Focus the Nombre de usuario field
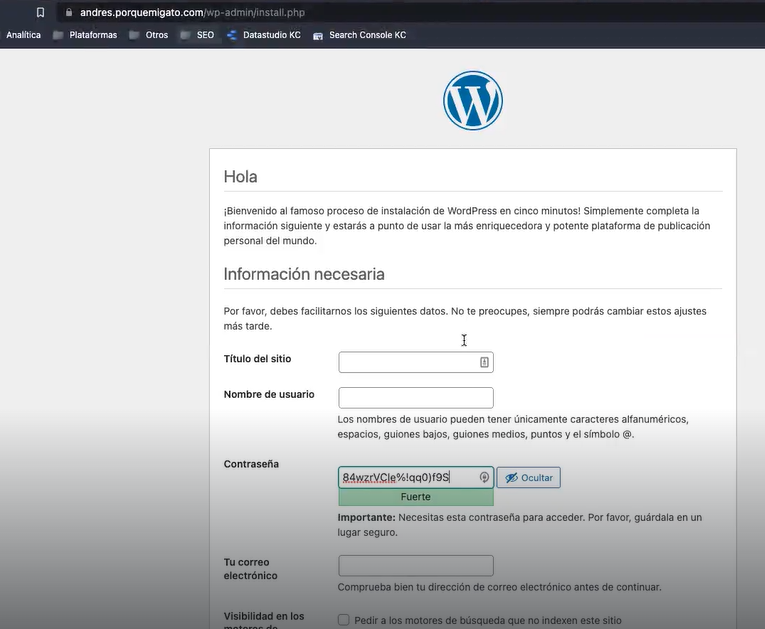765x629 pixels. [x=416, y=398]
